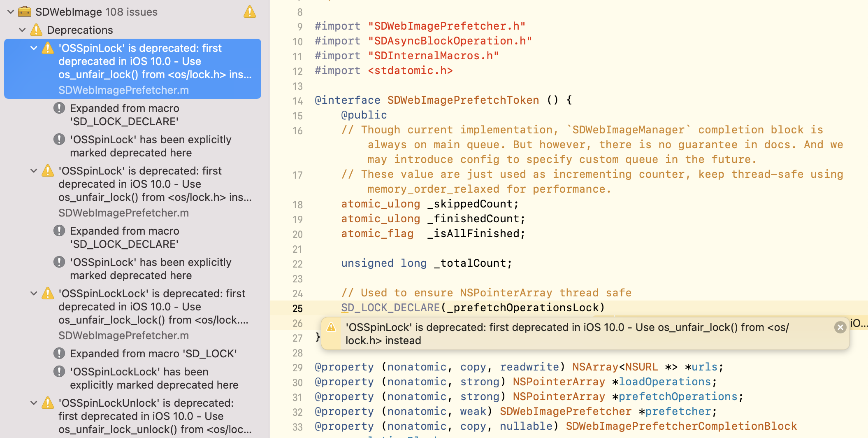Dismiss the inline warning popup with the X
Image resolution: width=868 pixels, height=438 pixels.
(x=840, y=327)
